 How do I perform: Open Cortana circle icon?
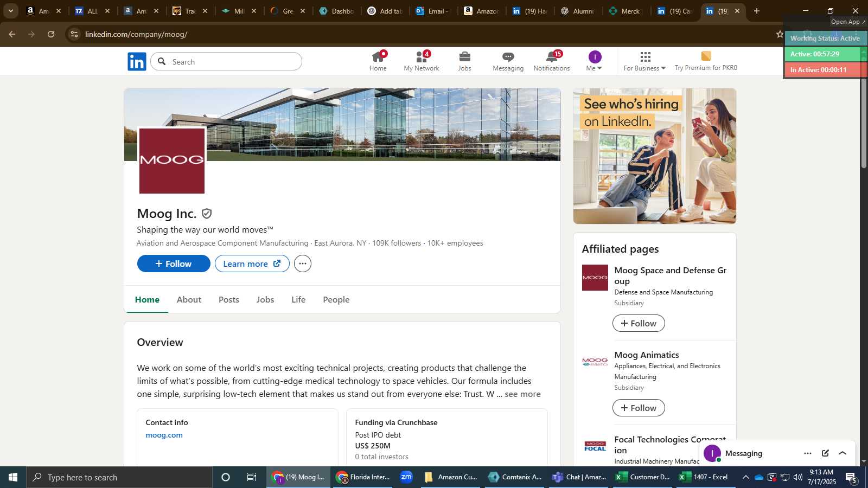pos(226,477)
